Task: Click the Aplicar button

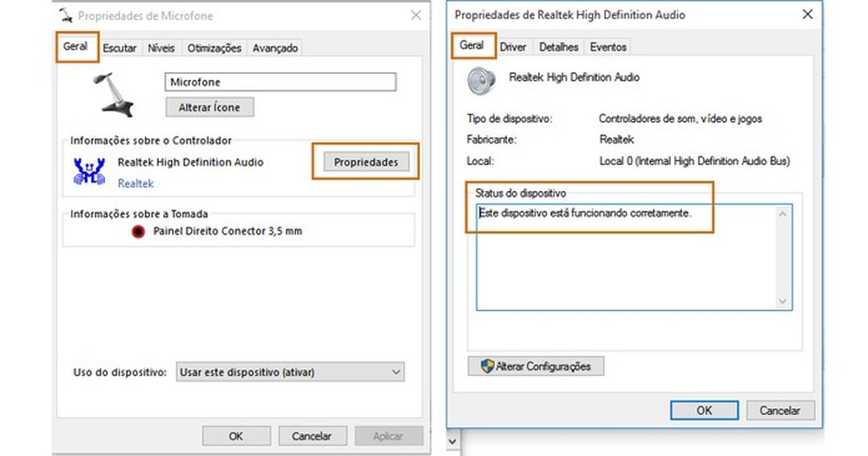Action: (x=389, y=436)
